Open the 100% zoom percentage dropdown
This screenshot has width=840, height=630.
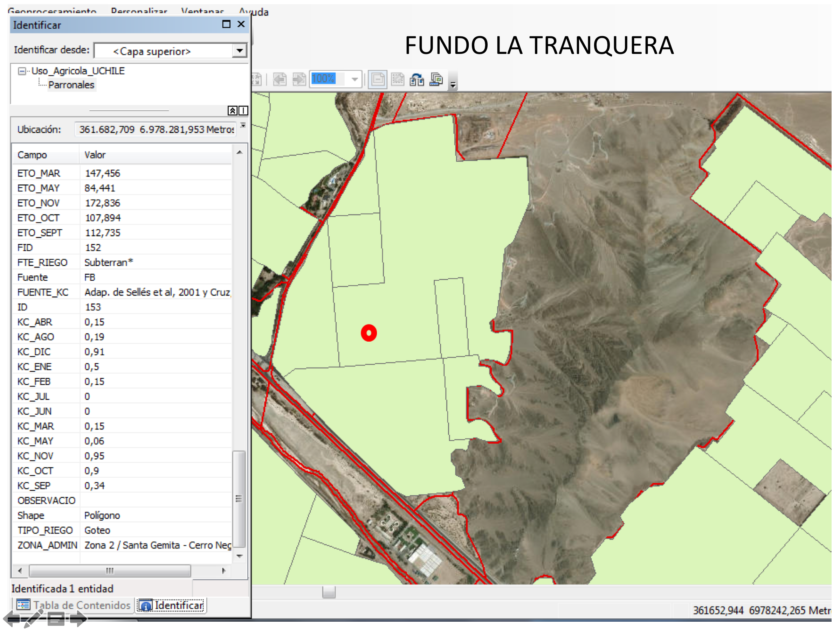[x=355, y=80]
